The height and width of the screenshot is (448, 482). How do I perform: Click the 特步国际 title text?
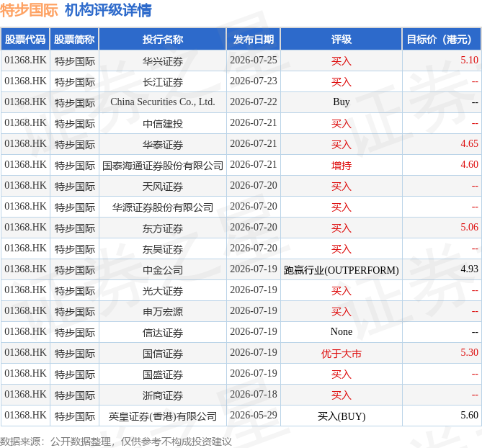(x=29, y=10)
